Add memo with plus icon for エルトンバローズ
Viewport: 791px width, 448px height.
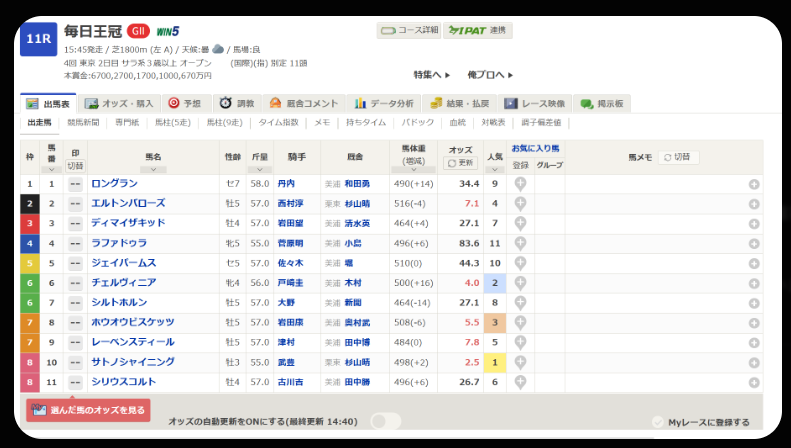pyautogui.click(x=753, y=204)
